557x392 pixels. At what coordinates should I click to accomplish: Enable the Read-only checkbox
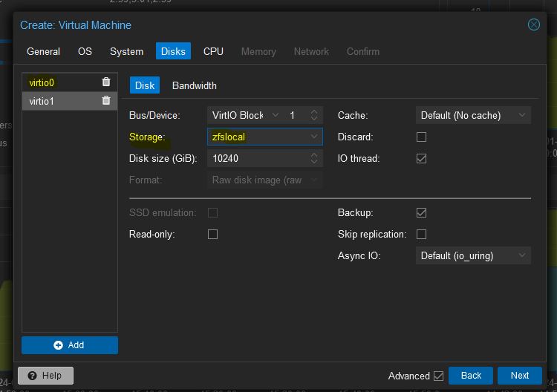click(x=212, y=235)
